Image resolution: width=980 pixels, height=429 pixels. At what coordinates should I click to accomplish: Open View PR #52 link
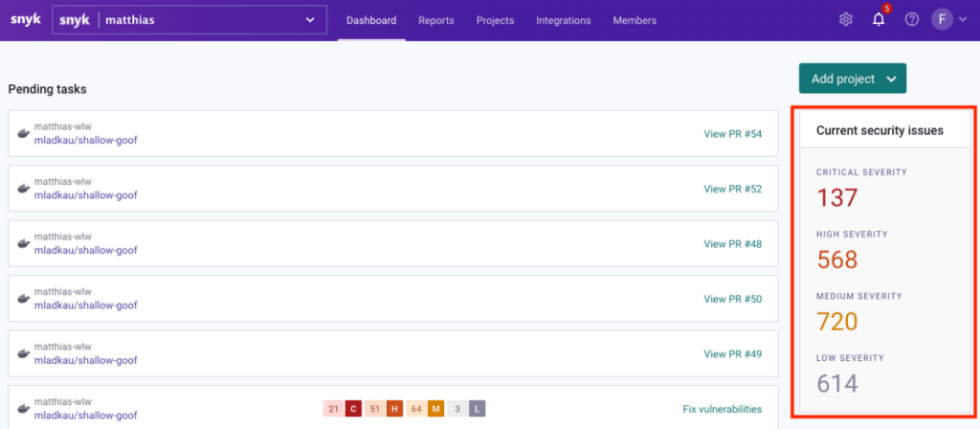tap(732, 189)
